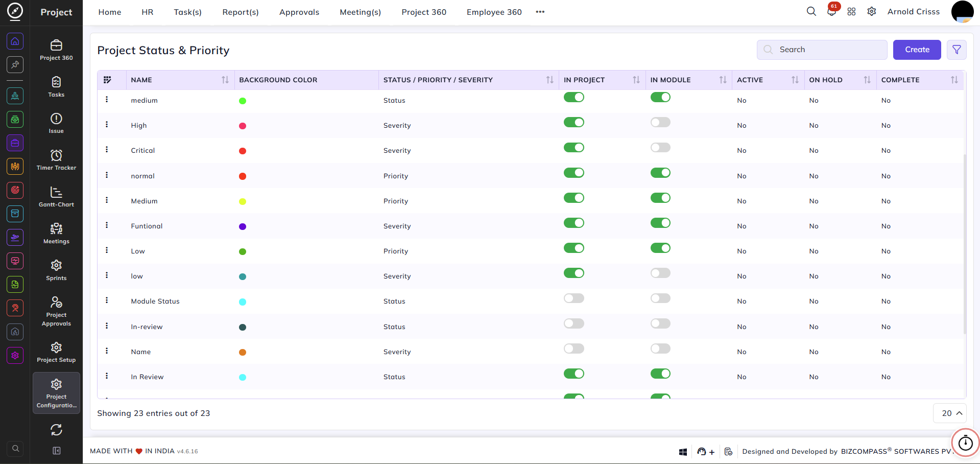Click the Project module title
The width and height of the screenshot is (980, 464).
tap(56, 12)
